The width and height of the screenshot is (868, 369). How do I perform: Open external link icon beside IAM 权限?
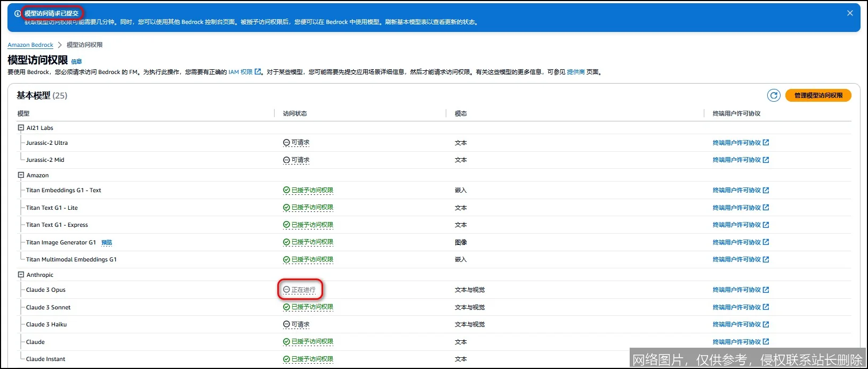(x=258, y=72)
